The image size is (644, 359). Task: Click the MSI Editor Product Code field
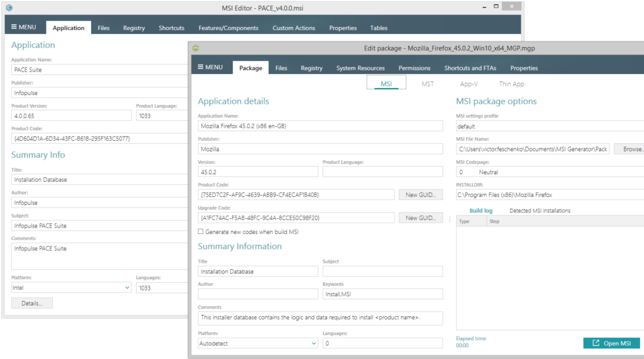tap(99, 138)
